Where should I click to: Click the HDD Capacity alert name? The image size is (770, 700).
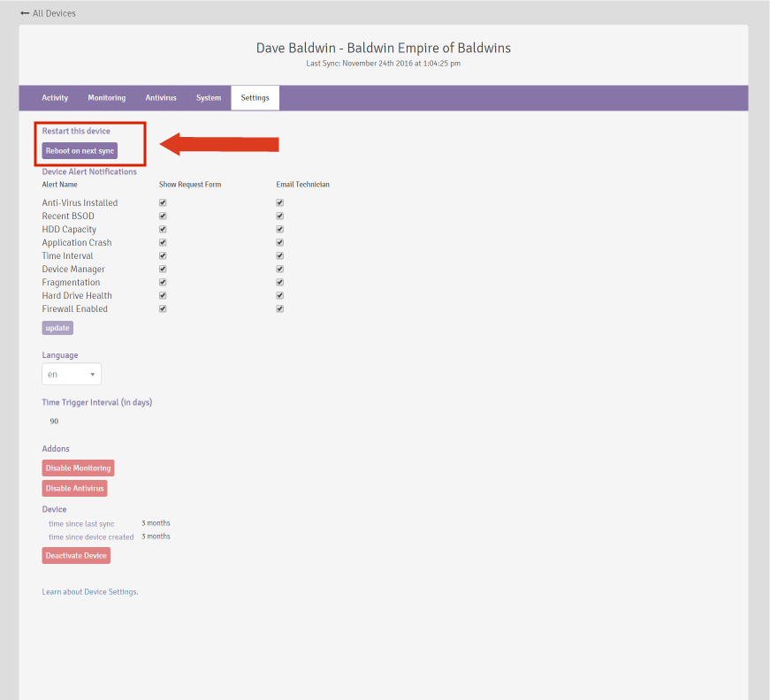tap(69, 229)
